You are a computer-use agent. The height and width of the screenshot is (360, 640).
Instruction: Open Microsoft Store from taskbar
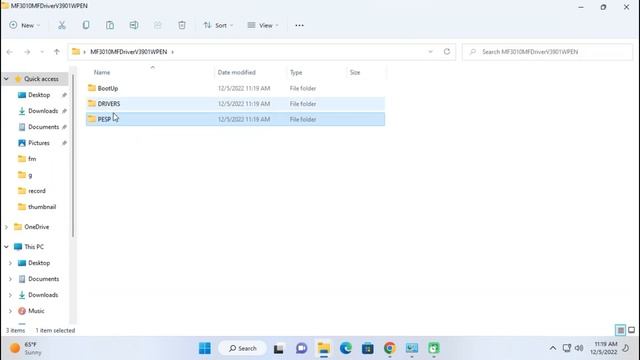(368, 348)
